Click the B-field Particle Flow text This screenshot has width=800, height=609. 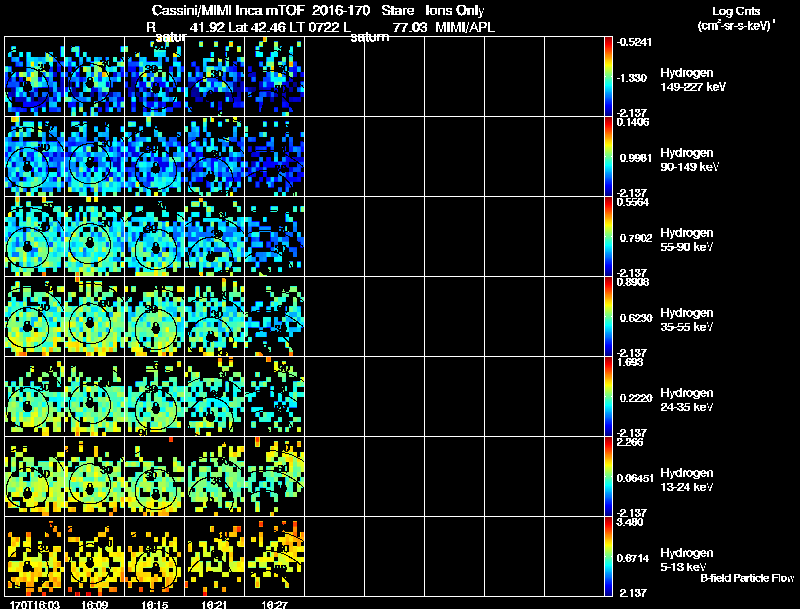pyautogui.click(x=747, y=578)
